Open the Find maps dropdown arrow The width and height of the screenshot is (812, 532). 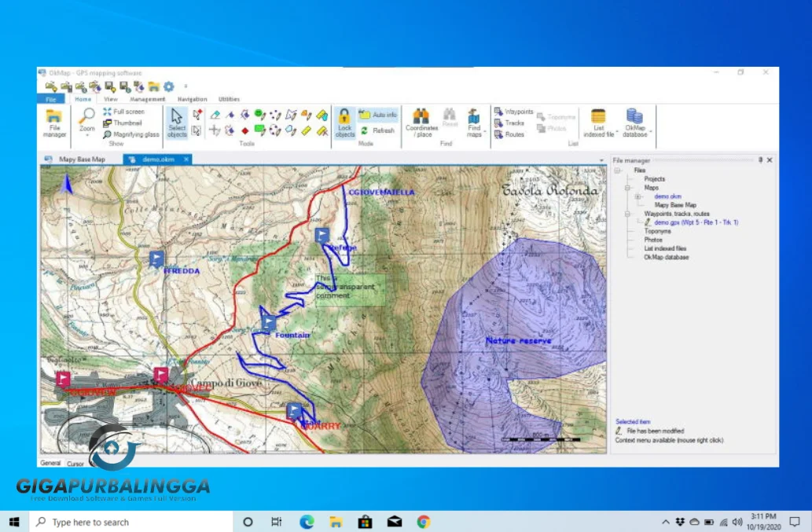(x=483, y=130)
